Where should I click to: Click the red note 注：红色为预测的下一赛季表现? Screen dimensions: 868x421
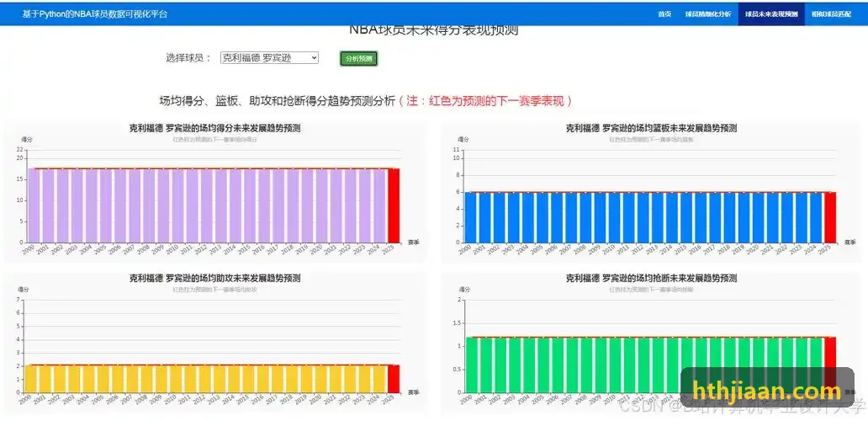[x=485, y=101]
